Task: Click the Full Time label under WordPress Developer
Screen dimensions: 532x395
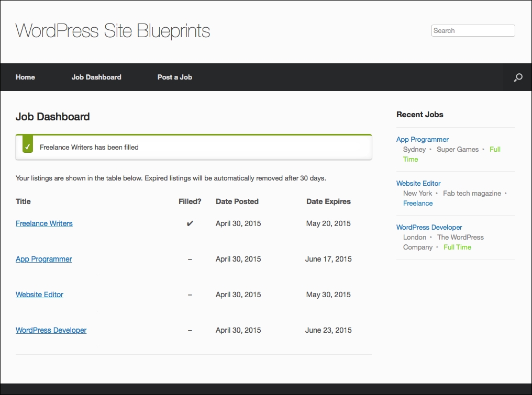Action: pyautogui.click(x=457, y=247)
